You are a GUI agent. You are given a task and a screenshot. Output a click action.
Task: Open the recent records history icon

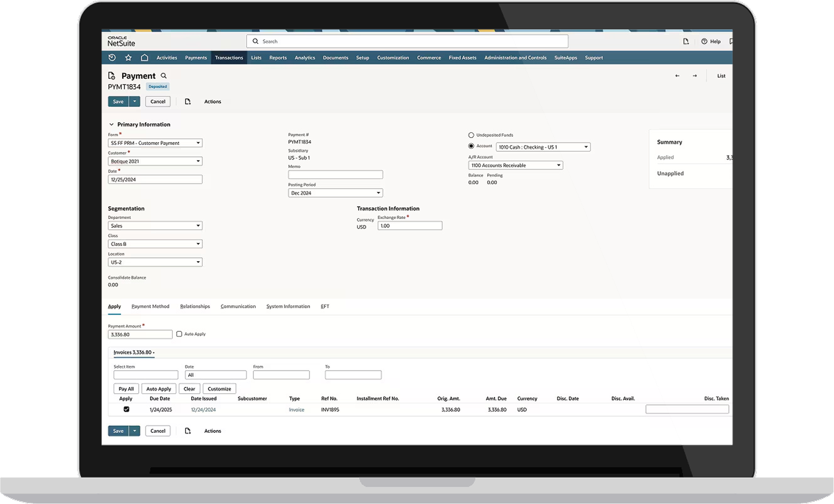(x=112, y=57)
